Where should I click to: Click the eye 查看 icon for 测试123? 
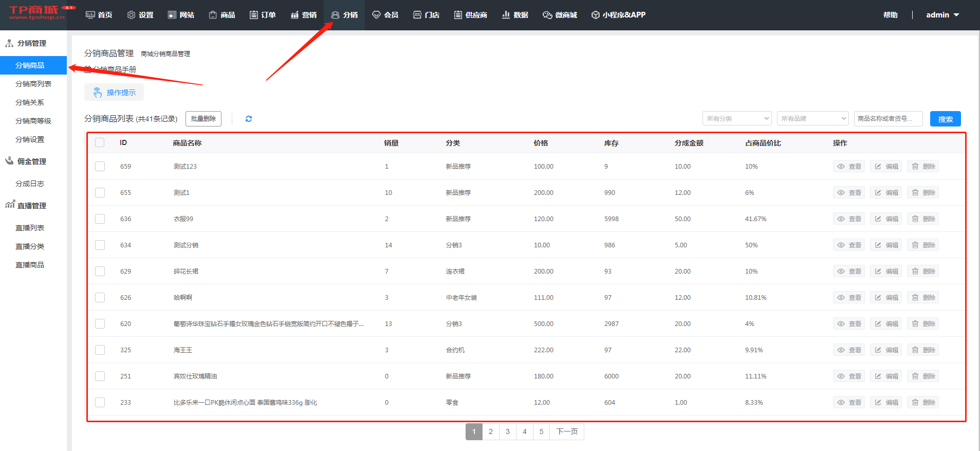pos(841,167)
